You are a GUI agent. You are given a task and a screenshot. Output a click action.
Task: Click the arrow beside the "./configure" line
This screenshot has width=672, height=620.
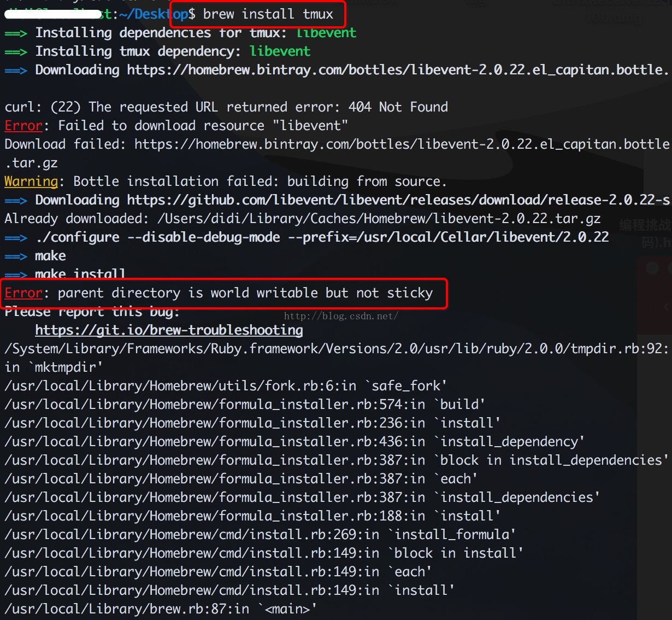(15, 238)
